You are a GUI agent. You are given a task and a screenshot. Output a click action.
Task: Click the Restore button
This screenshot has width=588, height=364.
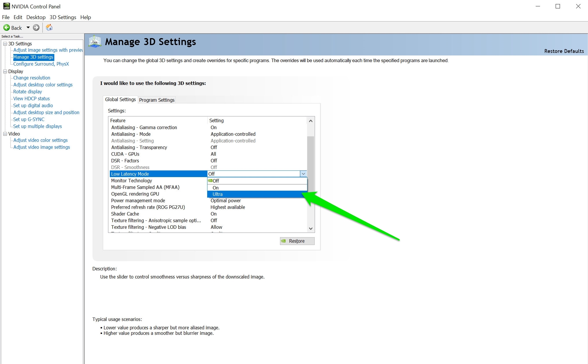297,241
